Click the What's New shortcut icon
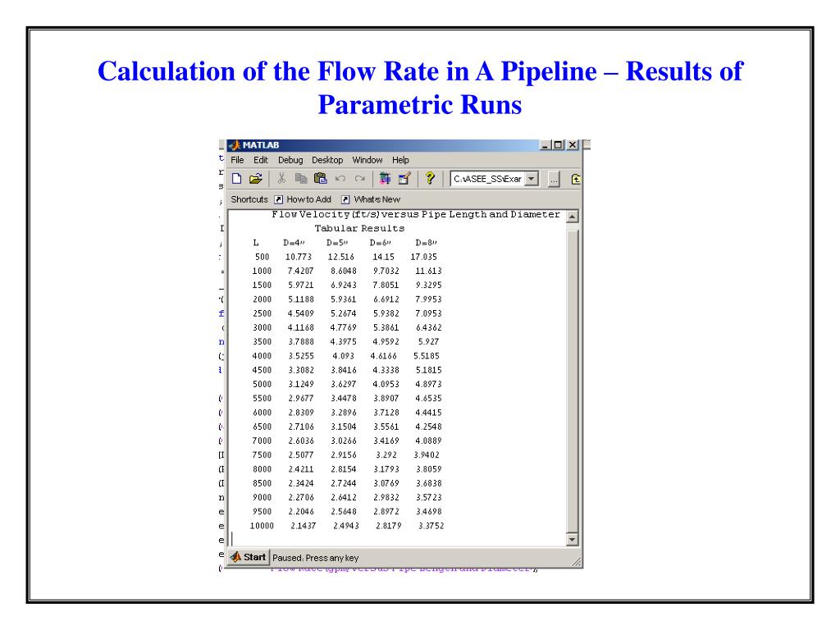Screen dimensions: 840x630 click(x=345, y=199)
